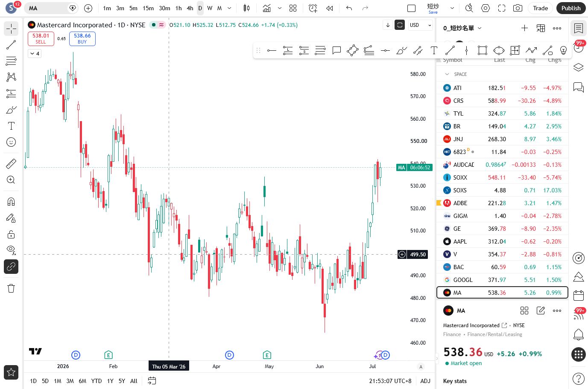Remove objects with the trash icon

click(x=11, y=289)
